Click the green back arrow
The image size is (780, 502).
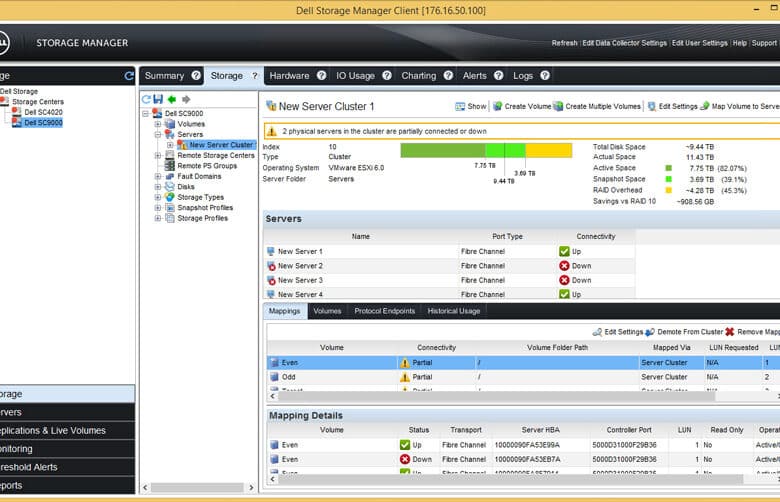click(x=172, y=99)
